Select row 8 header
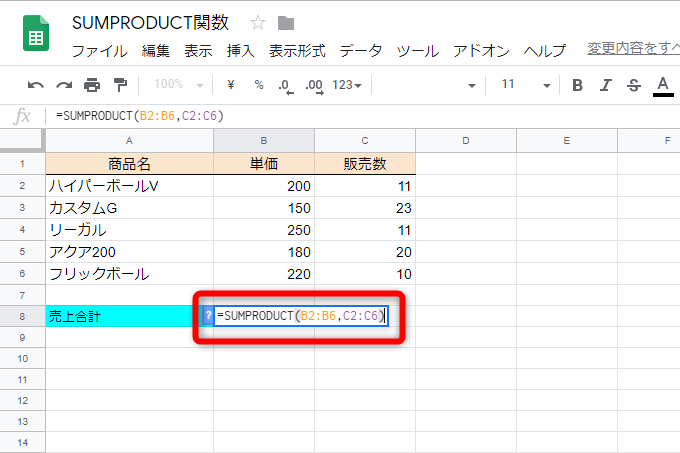This screenshot has width=680, height=453. [23, 316]
